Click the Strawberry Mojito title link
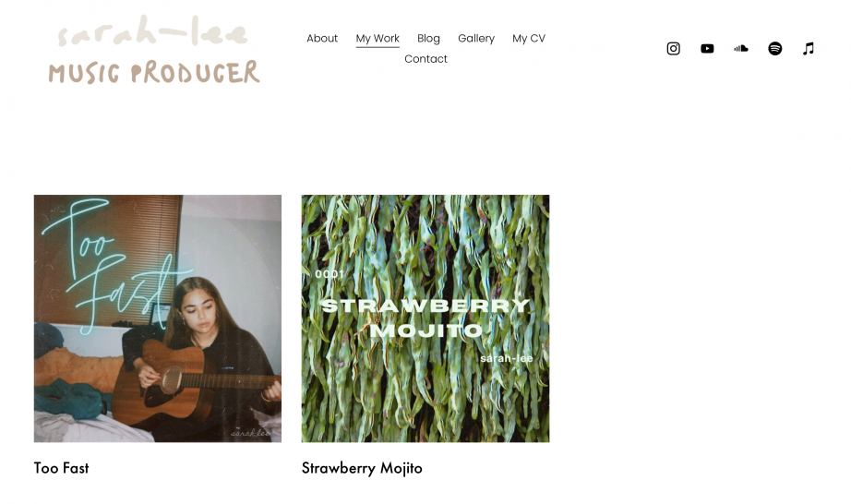 tap(362, 468)
